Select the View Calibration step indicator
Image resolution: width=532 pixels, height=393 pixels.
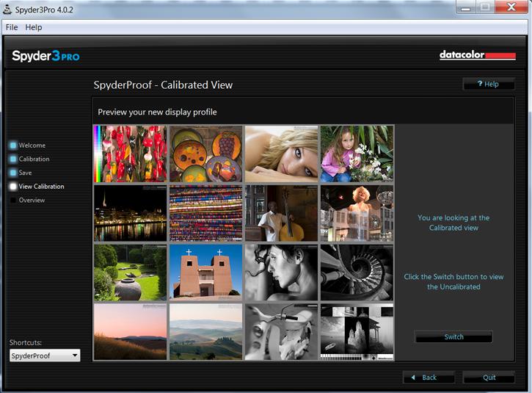tap(13, 187)
